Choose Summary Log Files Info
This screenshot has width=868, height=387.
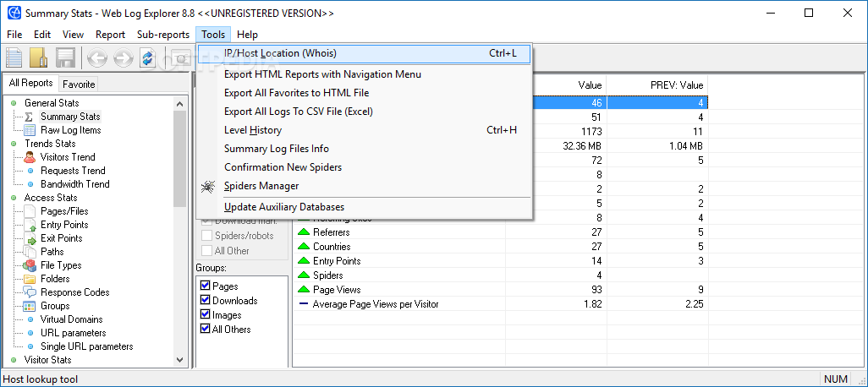point(365,149)
